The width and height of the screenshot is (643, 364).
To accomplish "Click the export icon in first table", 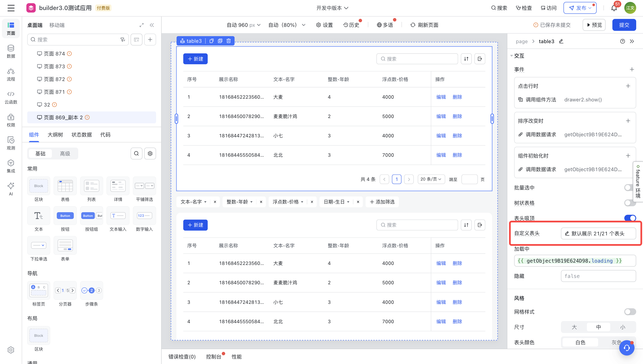I will 480,59.
